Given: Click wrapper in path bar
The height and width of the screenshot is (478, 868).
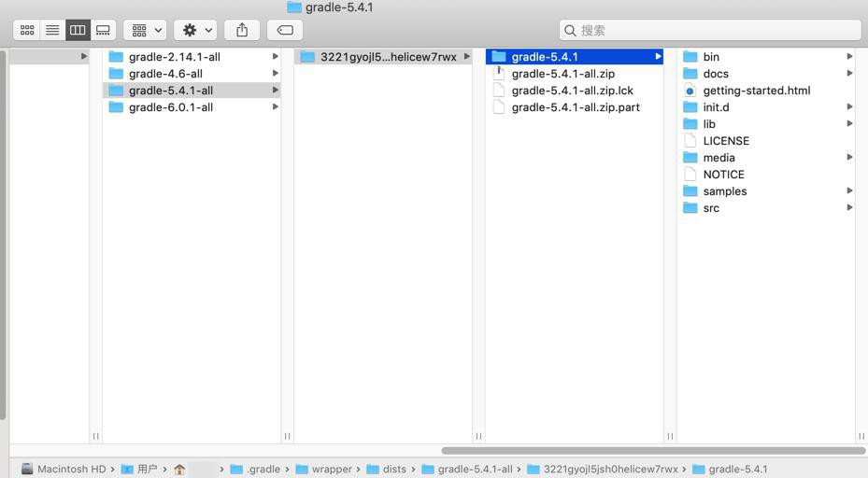Looking at the screenshot, I should pyautogui.click(x=324, y=470).
